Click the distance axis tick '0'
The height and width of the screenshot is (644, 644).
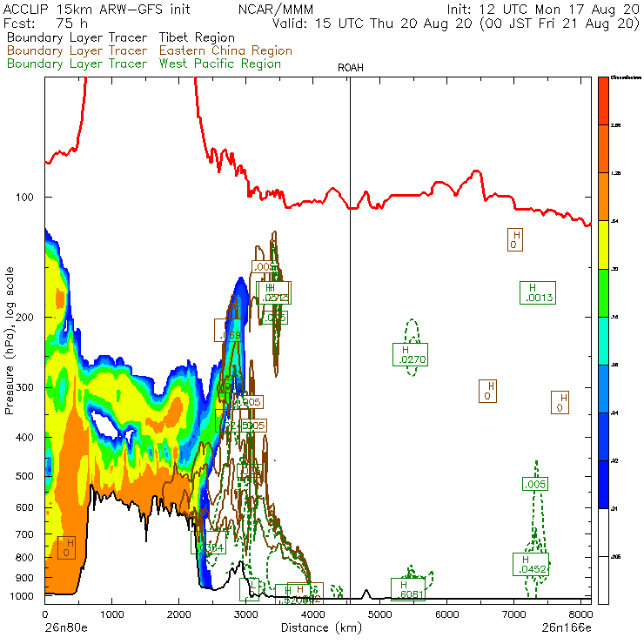click(45, 614)
